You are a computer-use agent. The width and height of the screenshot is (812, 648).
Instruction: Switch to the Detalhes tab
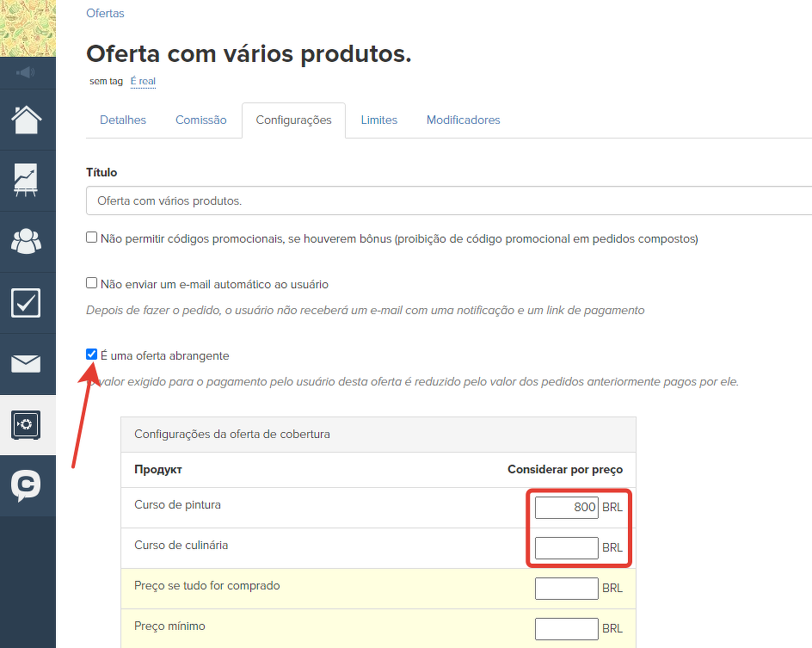click(123, 120)
